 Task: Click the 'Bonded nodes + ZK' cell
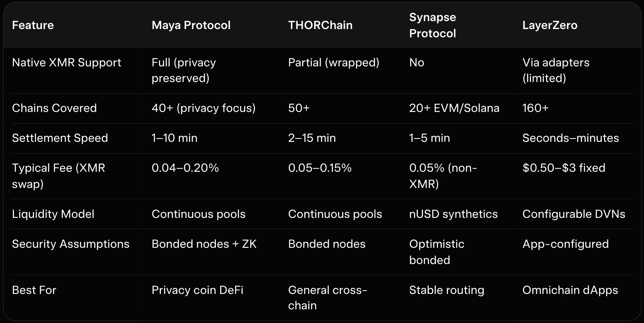(204, 244)
